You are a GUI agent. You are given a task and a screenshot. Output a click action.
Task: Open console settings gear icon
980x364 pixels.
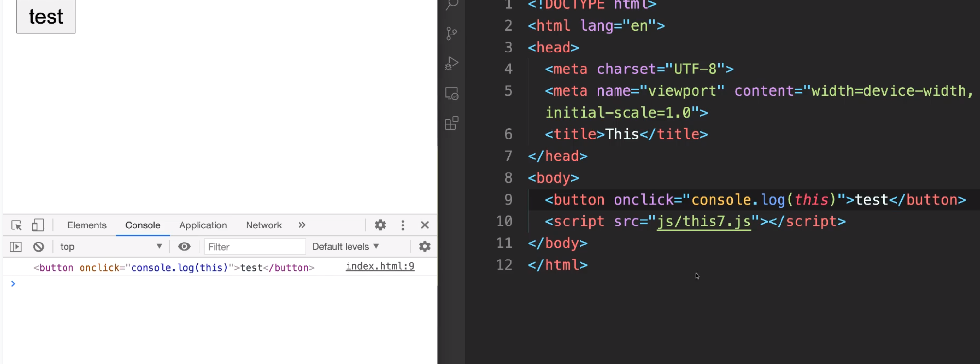click(425, 247)
